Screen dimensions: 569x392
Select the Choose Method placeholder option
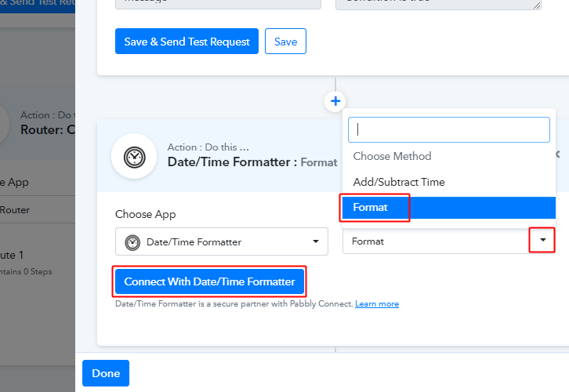pos(449,156)
